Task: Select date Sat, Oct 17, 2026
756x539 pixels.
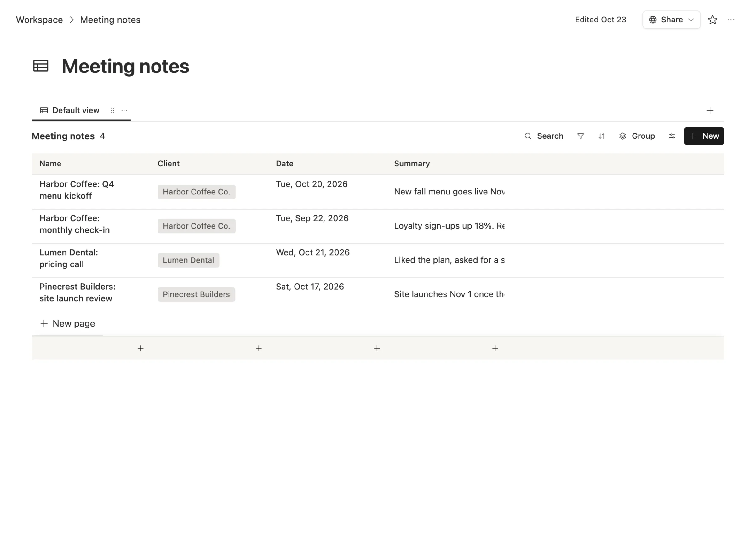Action: pyautogui.click(x=310, y=287)
